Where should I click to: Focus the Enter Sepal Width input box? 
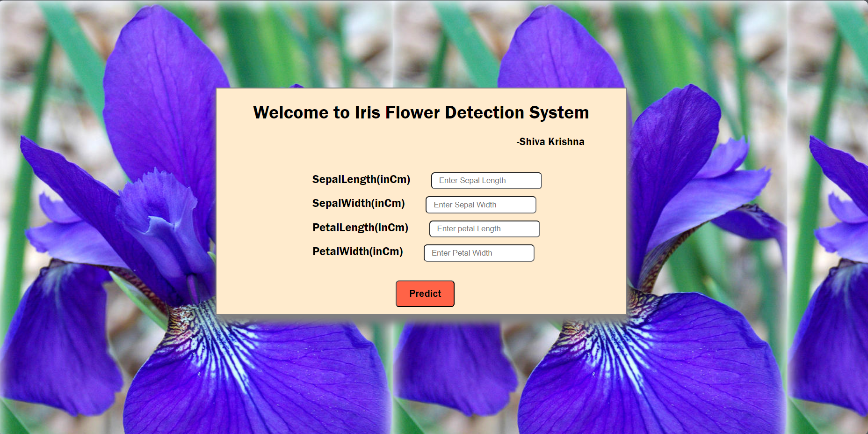(481, 205)
